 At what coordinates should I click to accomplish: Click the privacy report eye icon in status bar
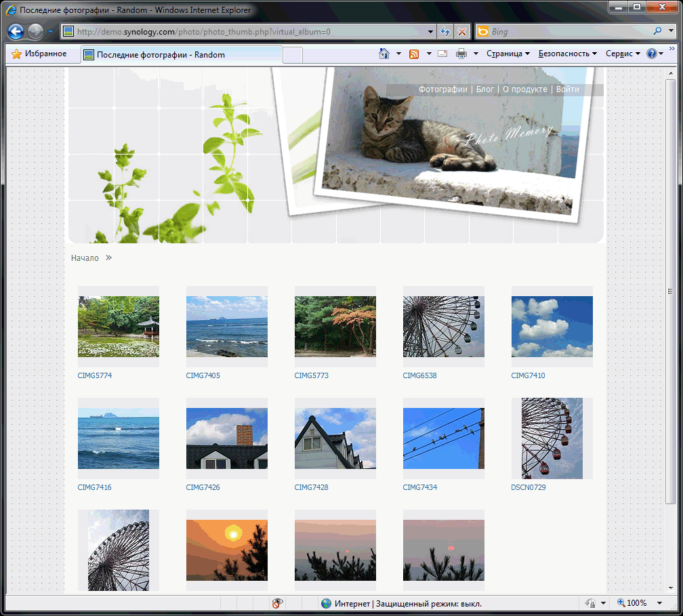277,603
